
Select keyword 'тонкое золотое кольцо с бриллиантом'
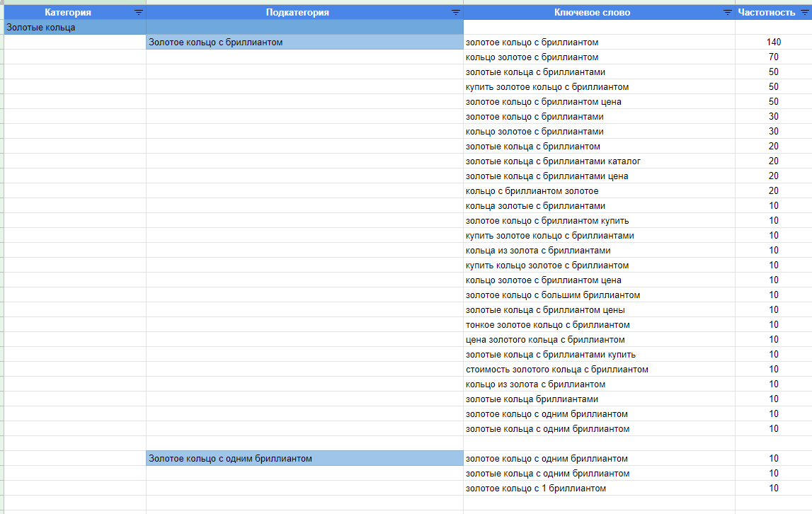pyautogui.click(x=548, y=325)
